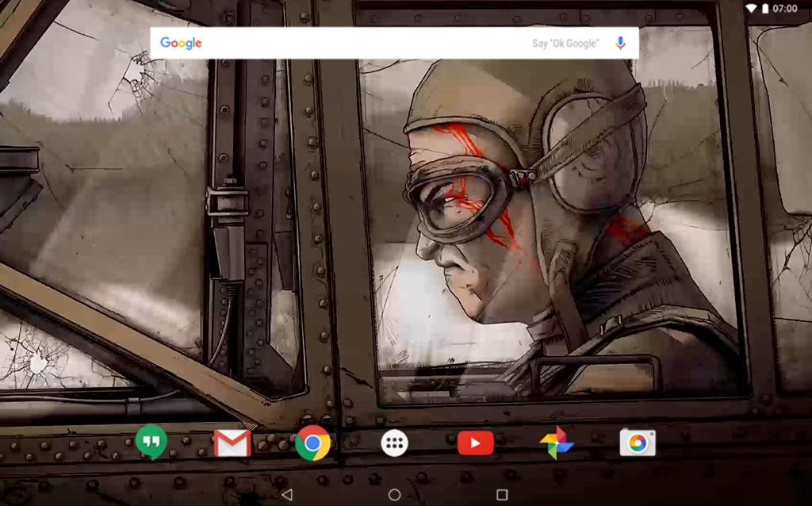Screen dimensions: 812x506
Task: Open the Camera app
Action: pos(638,443)
